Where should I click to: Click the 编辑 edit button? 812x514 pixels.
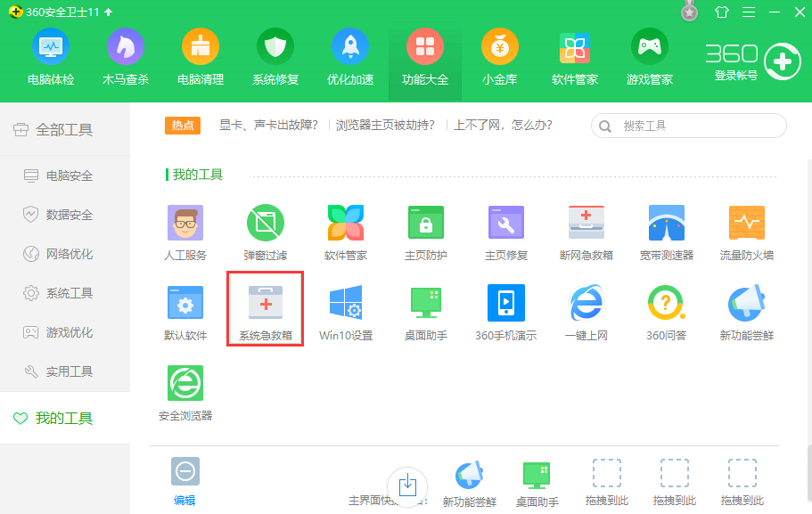(x=185, y=481)
